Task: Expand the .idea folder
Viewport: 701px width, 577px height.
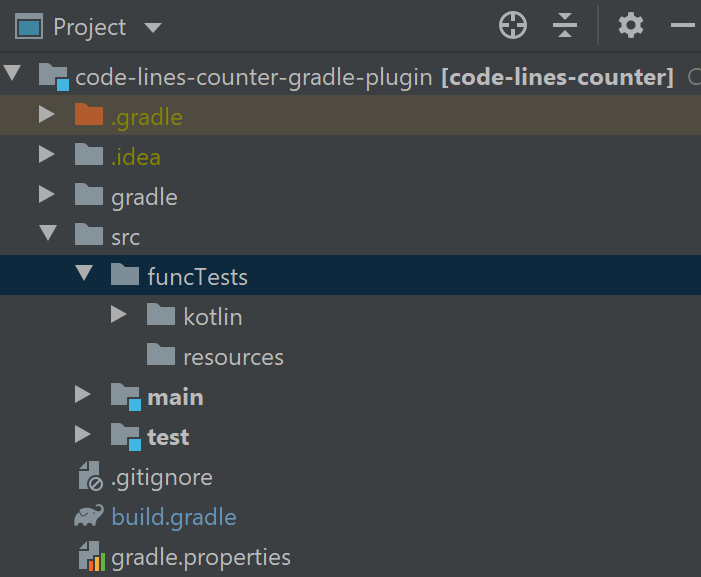Action: tap(46, 157)
